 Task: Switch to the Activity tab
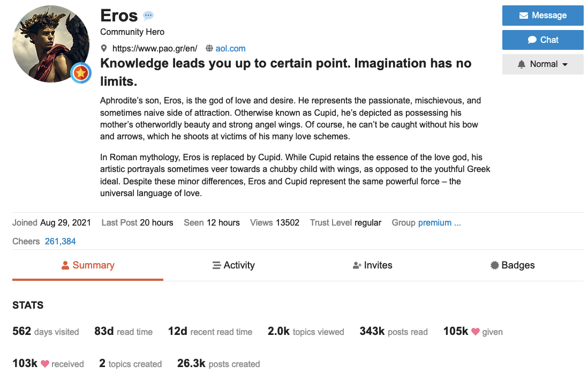click(x=233, y=265)
